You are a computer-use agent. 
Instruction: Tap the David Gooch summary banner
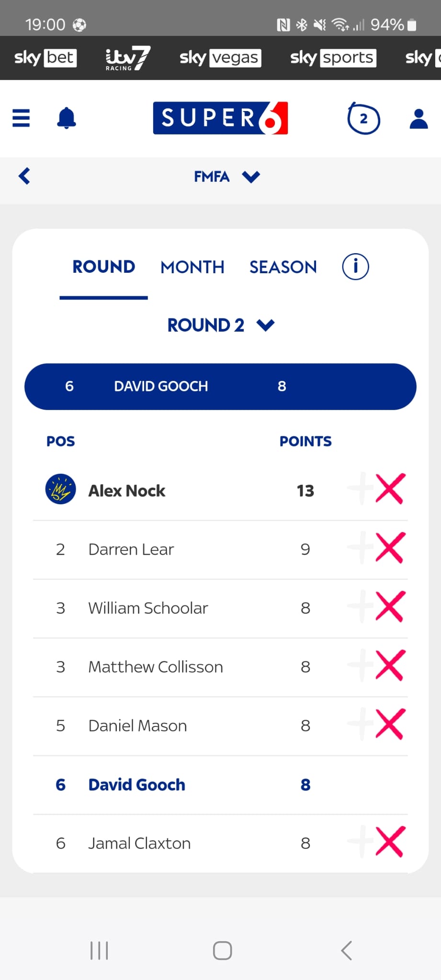click(220, 387)
